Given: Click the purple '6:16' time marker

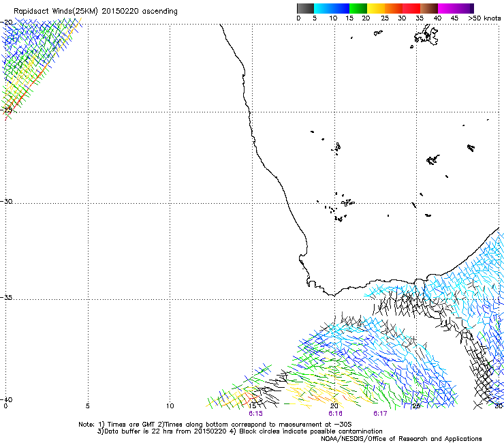Looking at the screenshot, I should 335,414.
